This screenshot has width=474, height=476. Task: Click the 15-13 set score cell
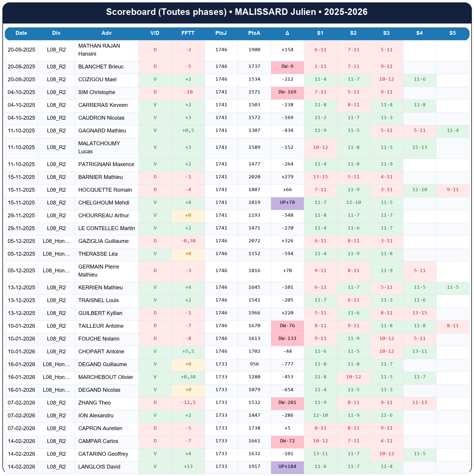419,147
